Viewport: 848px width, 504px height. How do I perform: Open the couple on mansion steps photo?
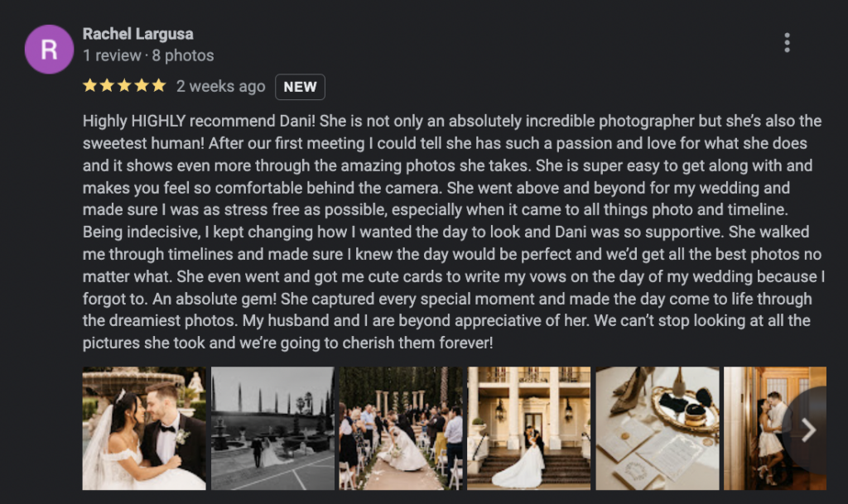529,429
